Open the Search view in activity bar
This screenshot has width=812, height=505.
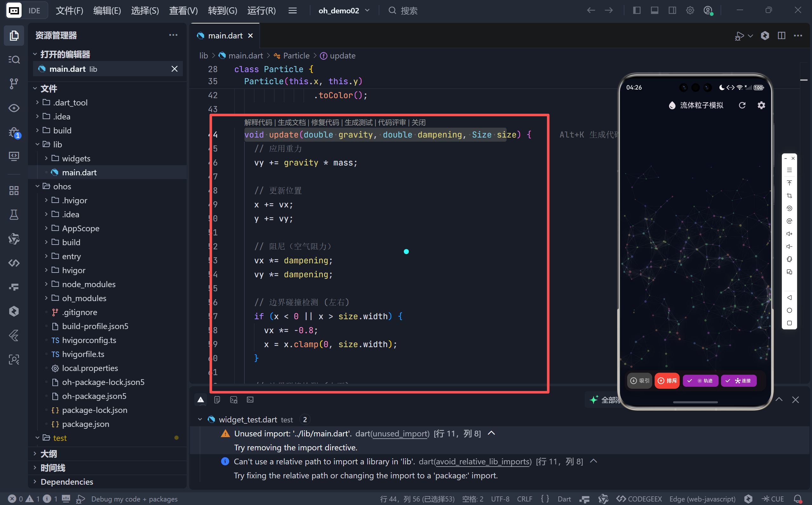point(14,59)
